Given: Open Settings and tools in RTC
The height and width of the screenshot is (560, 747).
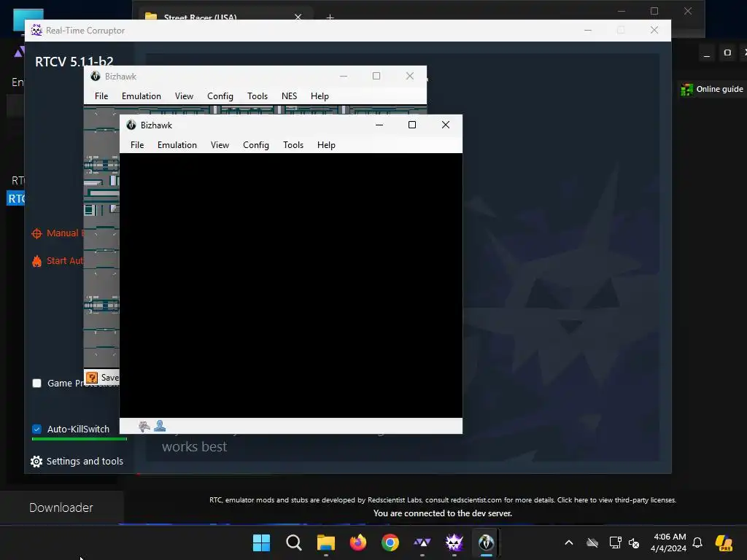Looking at the screenshot, I should click(x=77, y=461).
